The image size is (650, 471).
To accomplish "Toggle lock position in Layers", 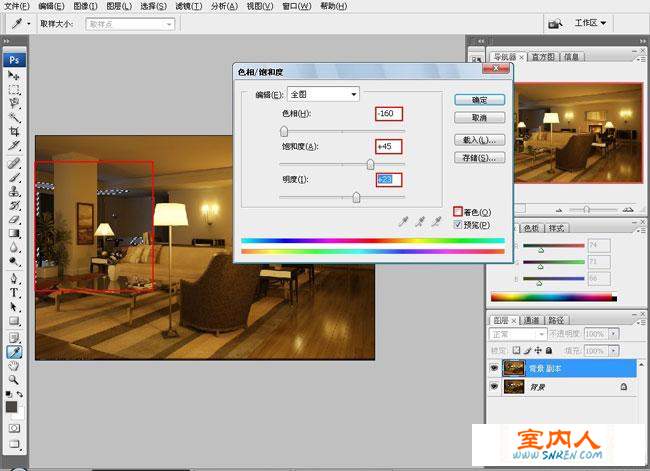I will [x=538, y=350].
